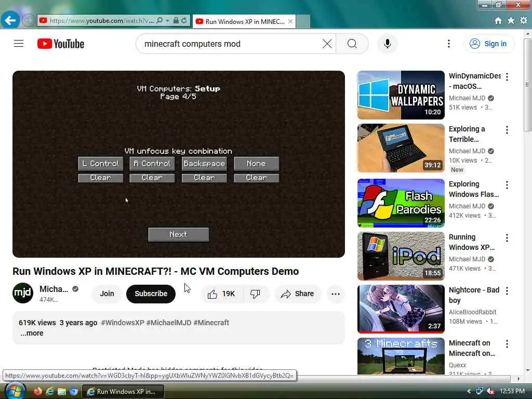This screenshot has width=532, height=399.
Task: Open the iPod video thumbnail
Action: pyautogui.click(x=401, y=256)
